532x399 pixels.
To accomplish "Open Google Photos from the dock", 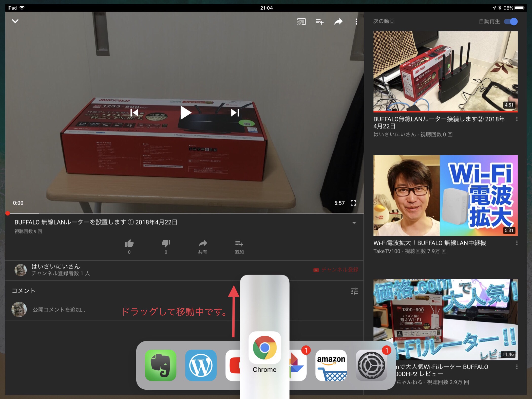I will (298, 365).
